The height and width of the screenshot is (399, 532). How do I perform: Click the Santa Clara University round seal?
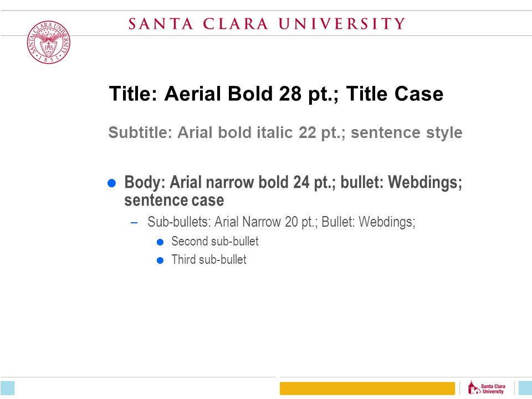(49, 42)
